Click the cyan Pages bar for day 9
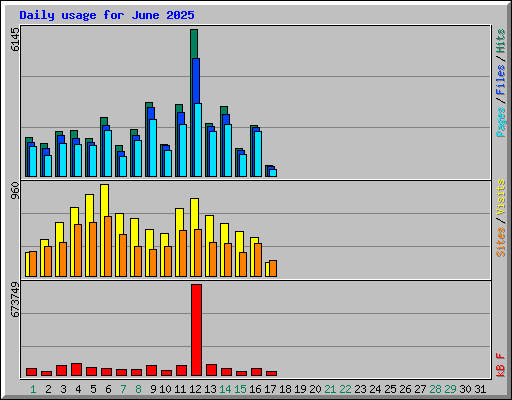The width and height of the screenshot is (512, 400). (x=153, y=148)
